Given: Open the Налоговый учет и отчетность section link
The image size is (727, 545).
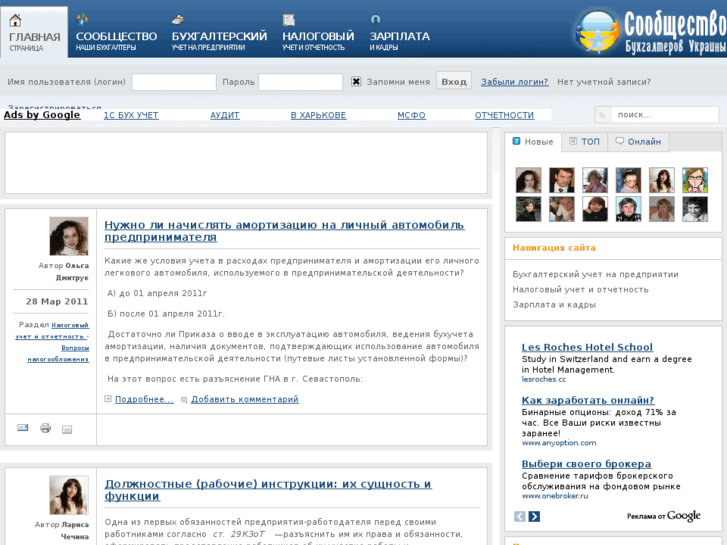Looking at the screenshot, I should 52,331.
